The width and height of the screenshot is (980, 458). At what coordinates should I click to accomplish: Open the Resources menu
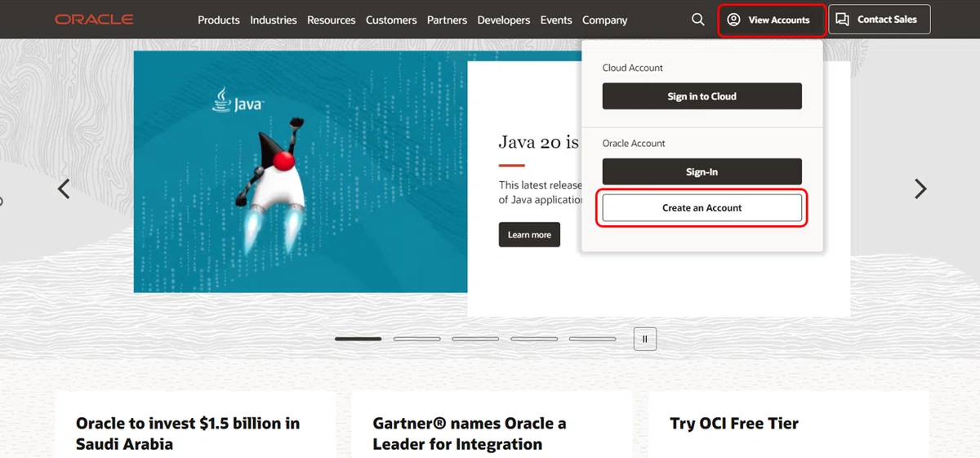coord(332,20)
